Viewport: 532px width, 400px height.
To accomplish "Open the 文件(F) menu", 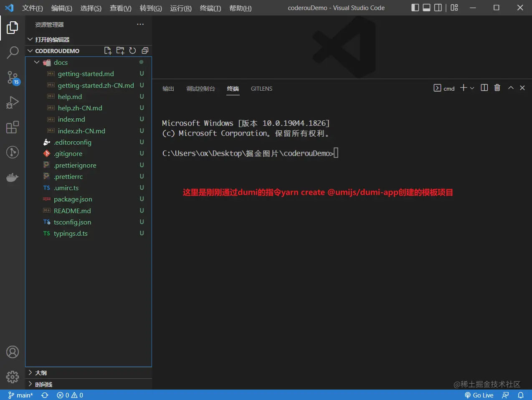I will [x=33, y=8].
